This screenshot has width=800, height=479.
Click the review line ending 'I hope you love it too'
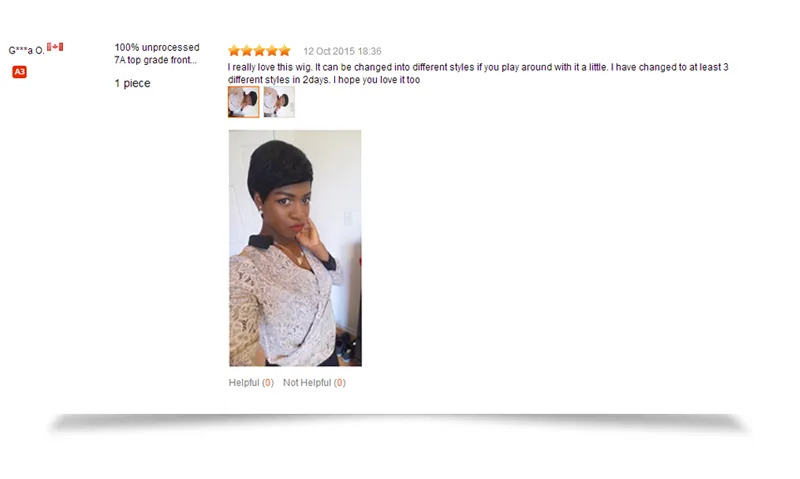[324, 80]
